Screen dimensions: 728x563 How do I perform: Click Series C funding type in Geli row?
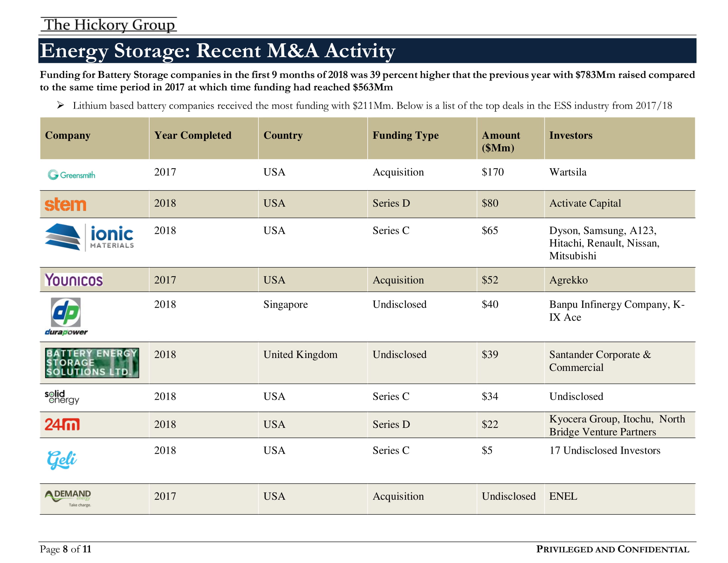[x=391, y=451]
